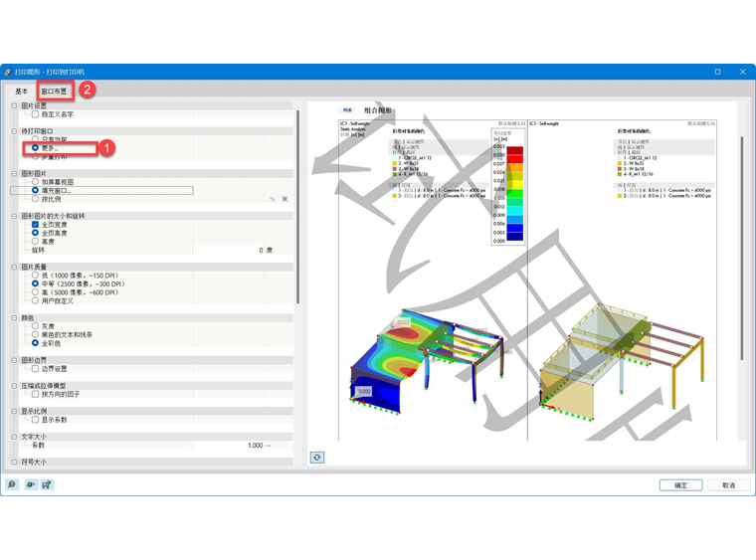Collapse the 图片设置 section
This screenshot has height=560, width=756.
[14, 105]
